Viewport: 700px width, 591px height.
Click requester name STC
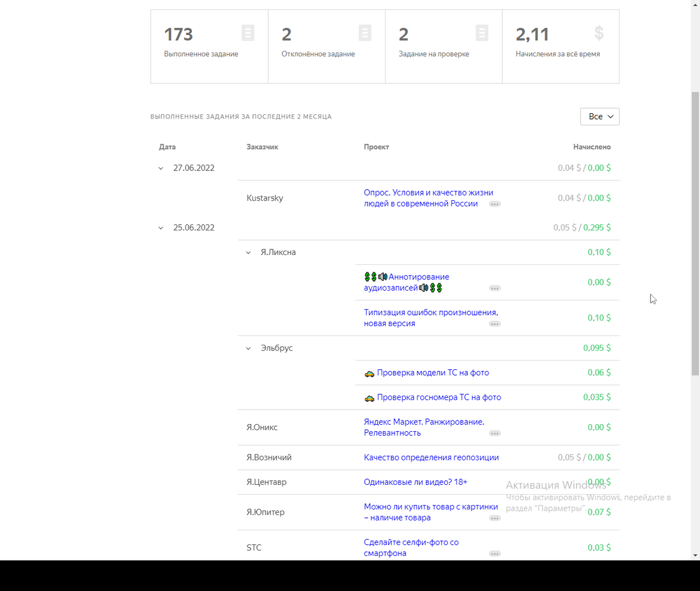(254, 548)
